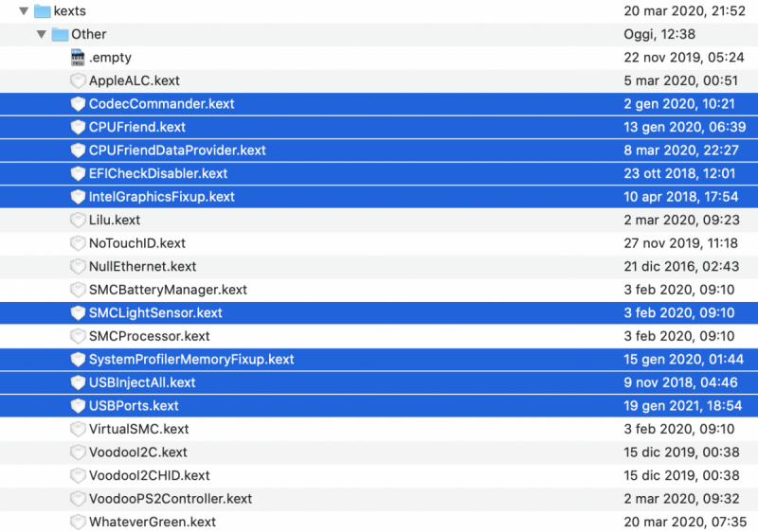The width and height of the screenshot is (758, 532).
Task: Click the IntelGraphicsFixup.kext shield icon
Action: coord(78,197)
